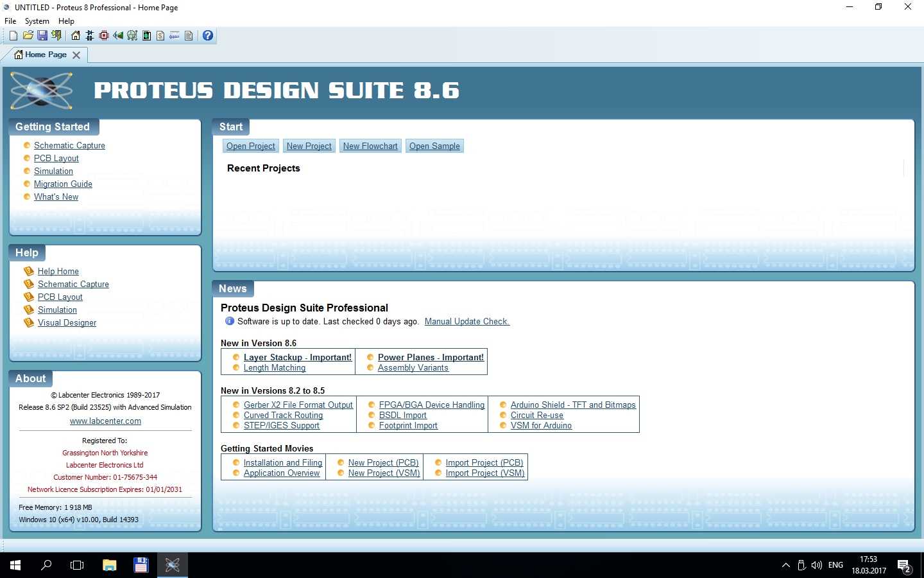Click the Save Project floppy disk icon

(x=42, y=36)
